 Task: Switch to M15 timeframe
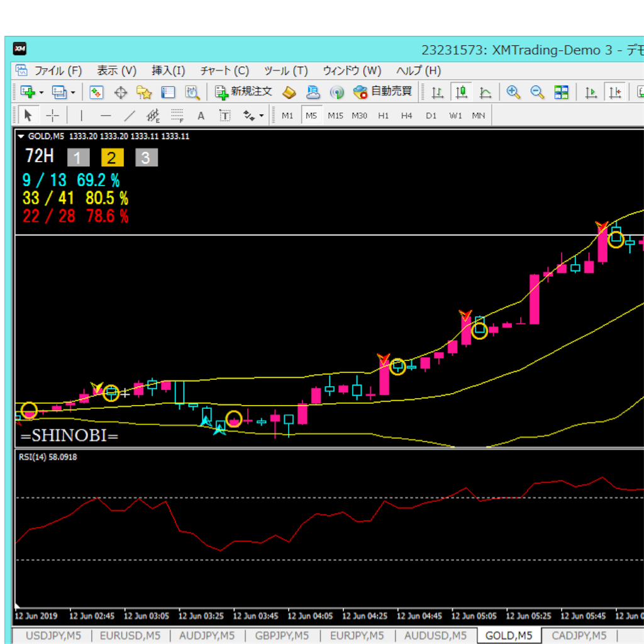336,116
